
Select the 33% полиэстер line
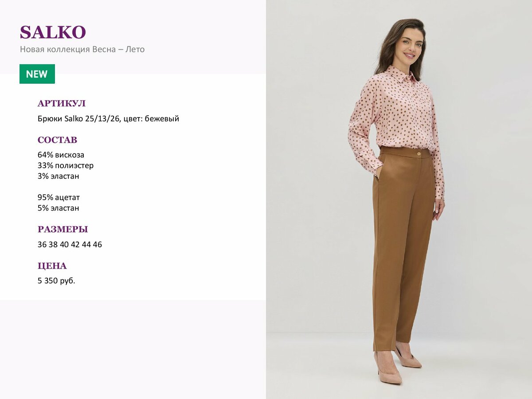(x=66, y=166)
